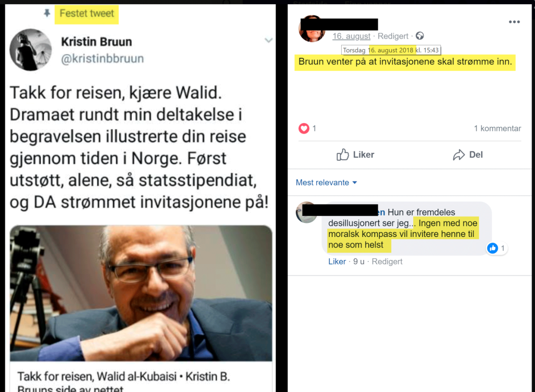
Task: Click the 16. august post date link
Action: (x=352, y=36)
